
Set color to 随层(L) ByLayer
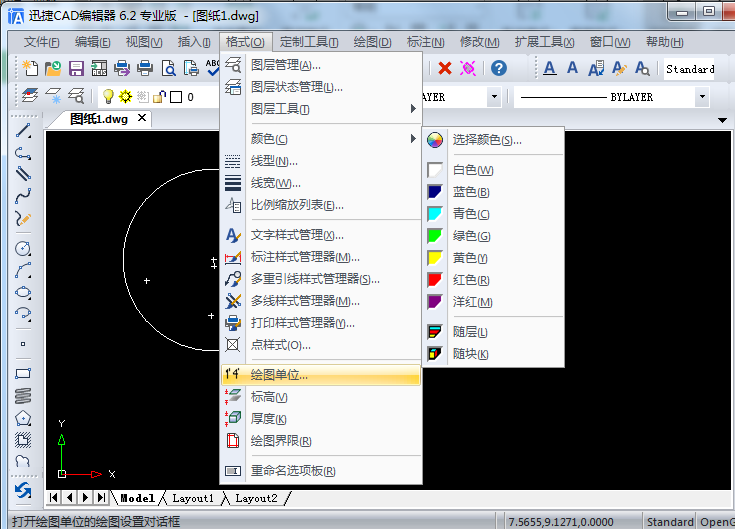[494, 332]
